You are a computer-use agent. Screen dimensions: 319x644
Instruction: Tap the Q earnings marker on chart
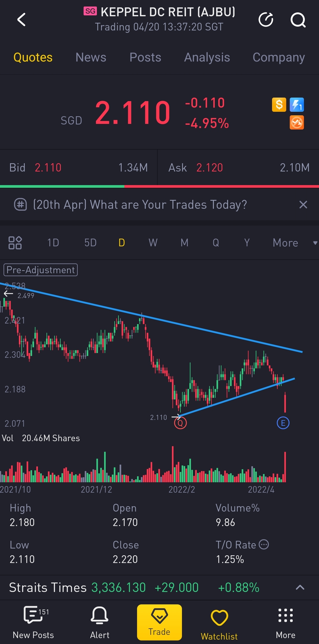pyautogui.click(x=180, y=423)
